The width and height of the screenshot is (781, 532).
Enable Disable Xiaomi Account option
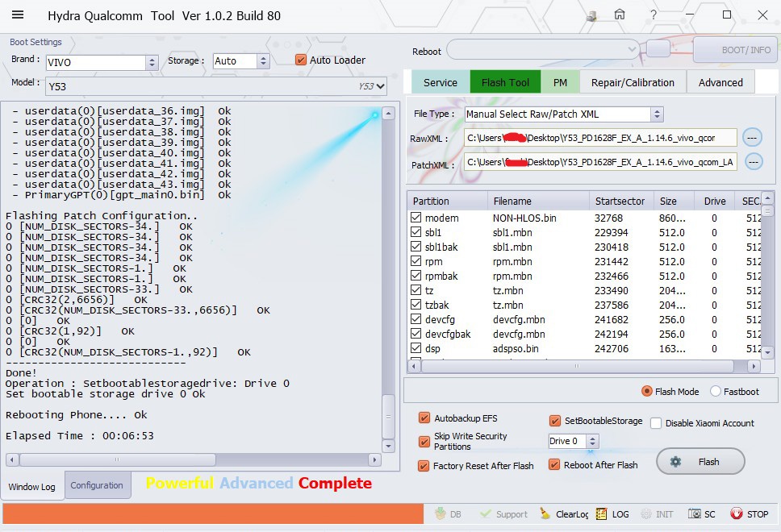[x=656, y=423]
